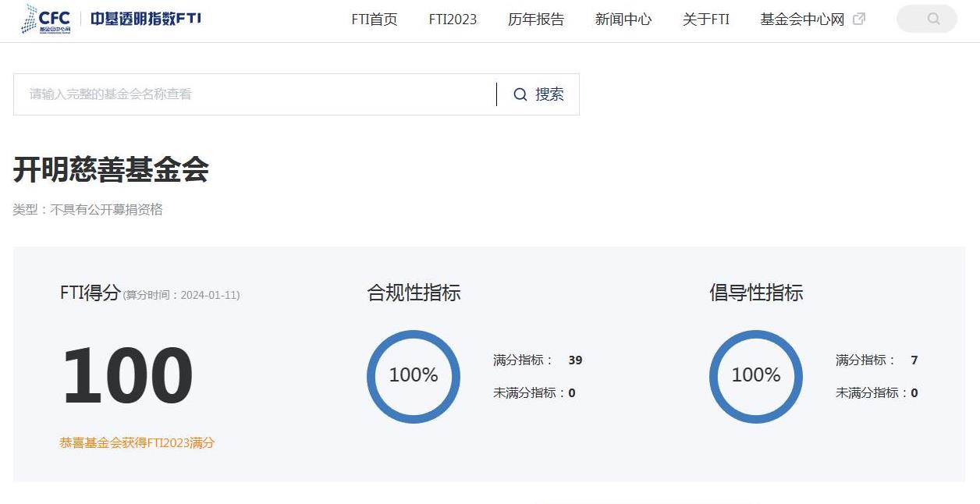The height and width of the screenshot is (504, 980).
Task: Click the 恭喜基金会获得FTI2023满分 orange text
Action: (x=137, y=442)
